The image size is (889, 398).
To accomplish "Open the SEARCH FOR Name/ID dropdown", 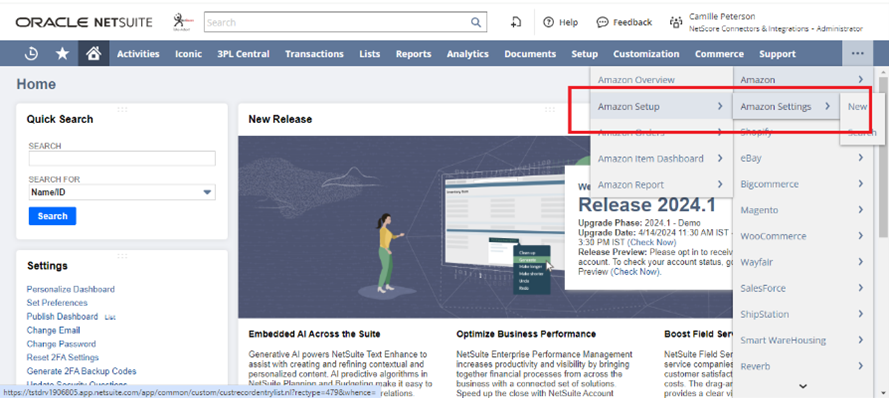I will (122, 192).
